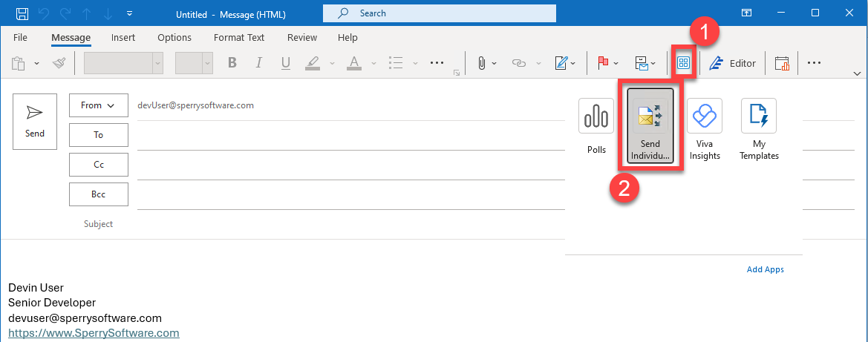Open the Format Text tab

239,38
